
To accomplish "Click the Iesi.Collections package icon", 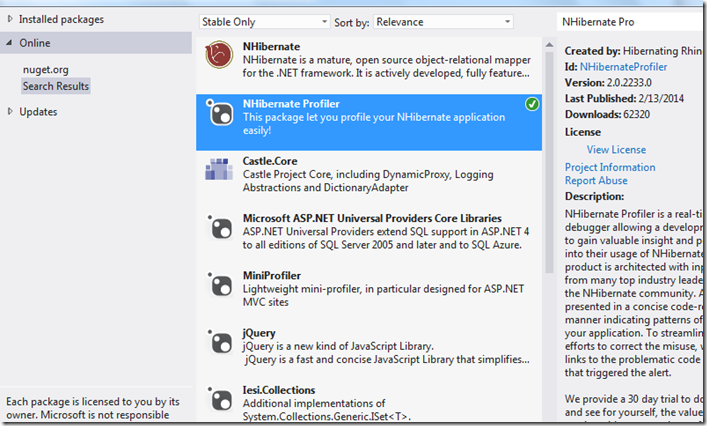I will pos(220,399).
